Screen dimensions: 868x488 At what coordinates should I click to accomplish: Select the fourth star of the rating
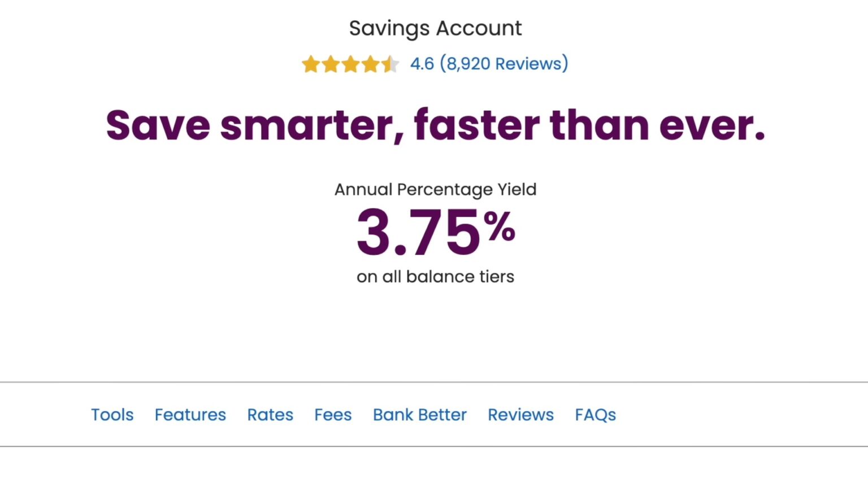370,64
